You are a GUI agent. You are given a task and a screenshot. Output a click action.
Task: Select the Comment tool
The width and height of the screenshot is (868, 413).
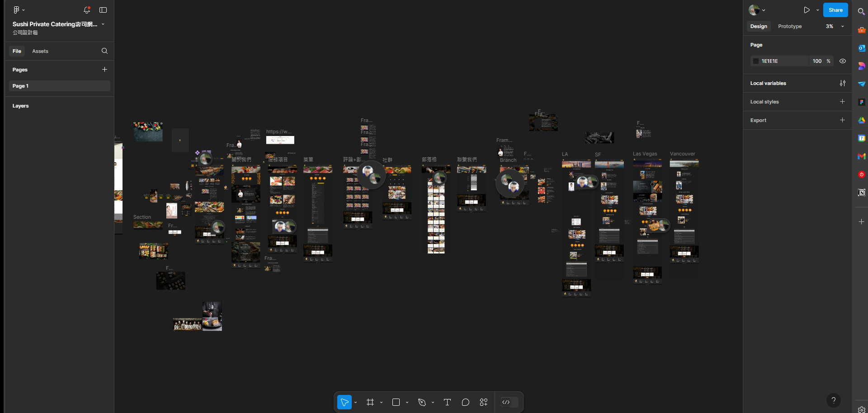click(x=465, y=402)
